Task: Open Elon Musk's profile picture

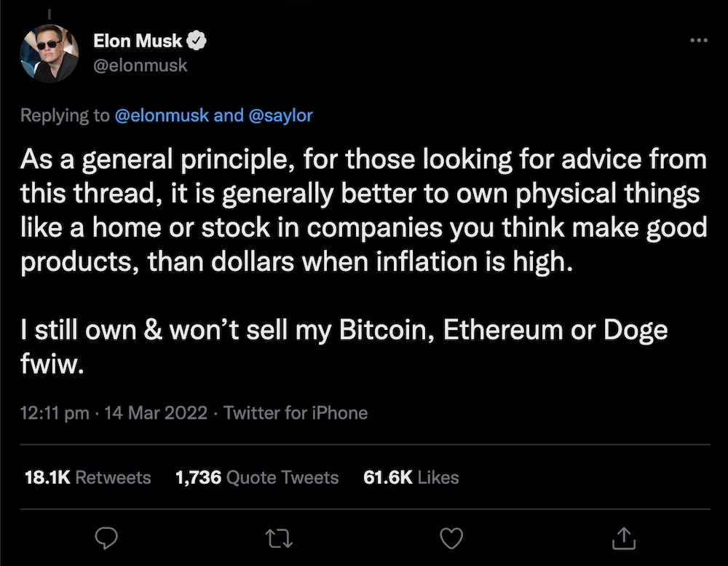Action: [x=50, y=53]
